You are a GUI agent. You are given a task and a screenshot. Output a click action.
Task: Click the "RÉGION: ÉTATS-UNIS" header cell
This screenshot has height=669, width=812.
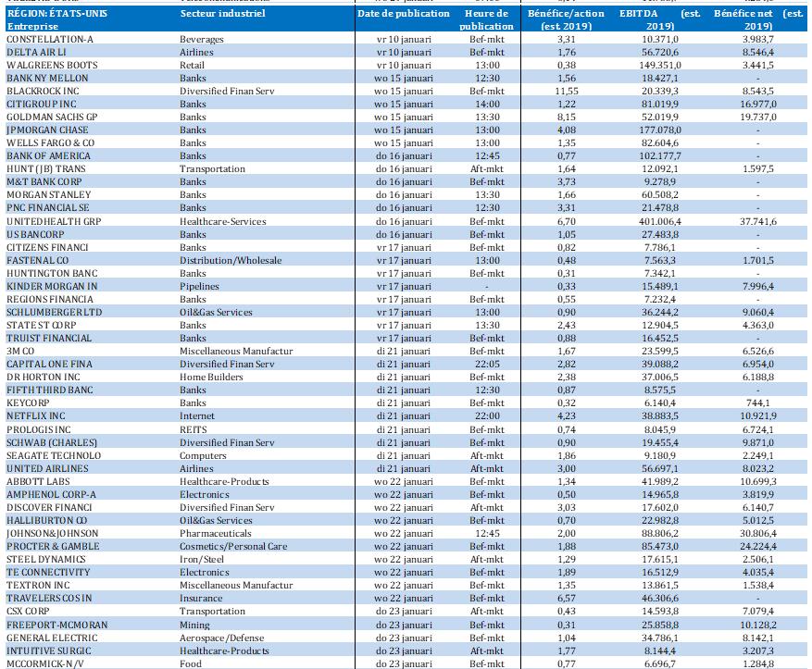57,14
